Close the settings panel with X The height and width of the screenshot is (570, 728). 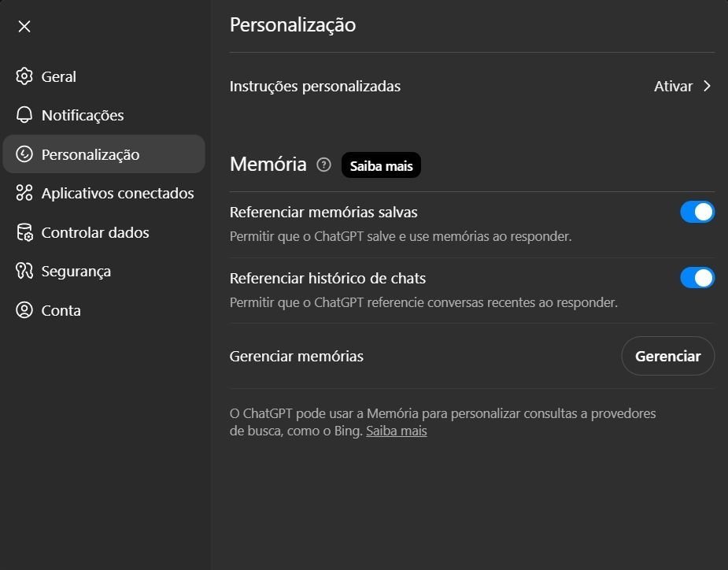point(24,27)
